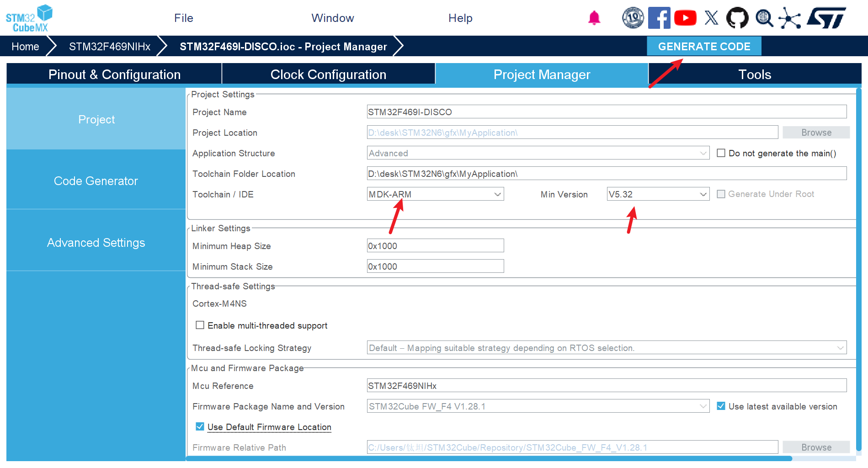
Task: Click the Project Name input field
Action: pyautogui.click(x=607, y=112)
